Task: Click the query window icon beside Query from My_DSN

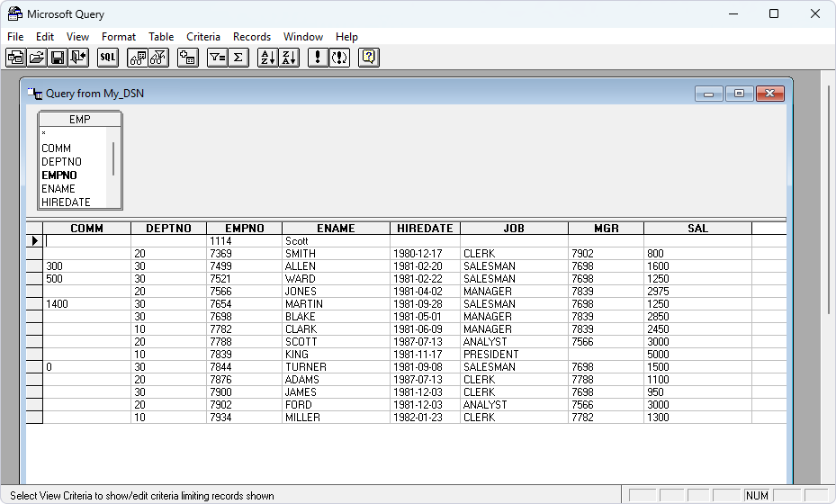Action: (x=35, y=94)
